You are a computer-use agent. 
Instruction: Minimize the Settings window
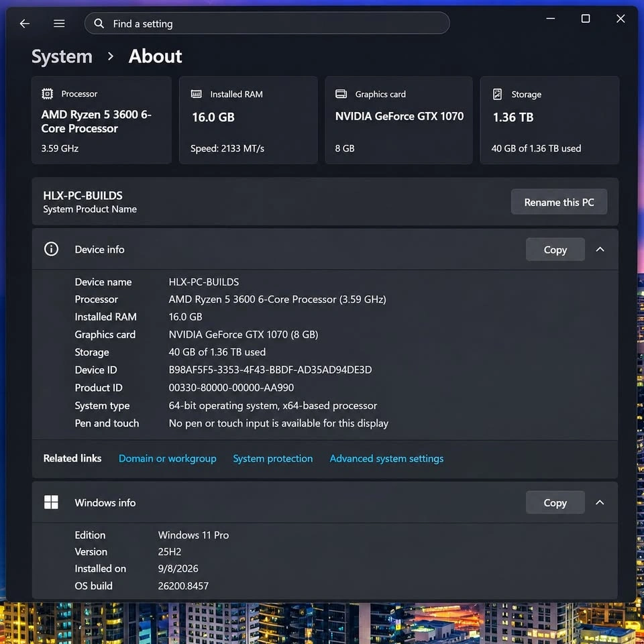pos(550,19)
